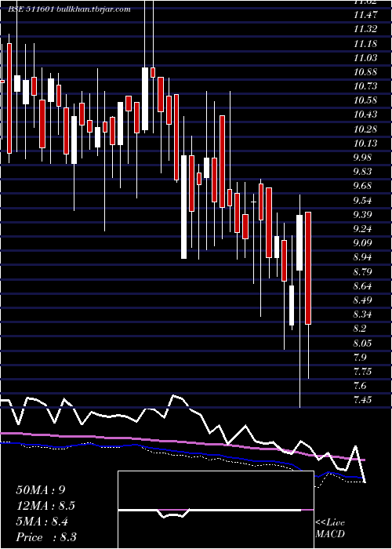Image resolution: width=392 pixels, height=549 pixels.
Task: Click inside the MACD inset chart box
Action: pos(216,510)
